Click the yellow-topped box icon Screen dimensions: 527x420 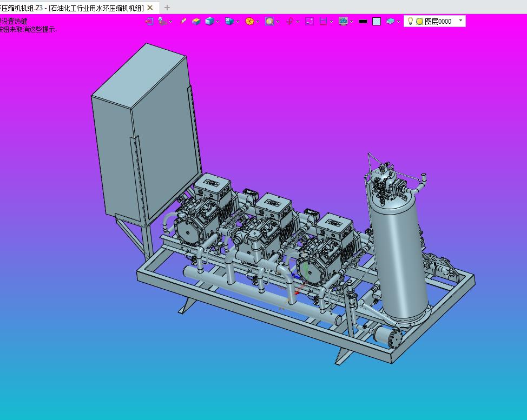(x=196, y=21)
